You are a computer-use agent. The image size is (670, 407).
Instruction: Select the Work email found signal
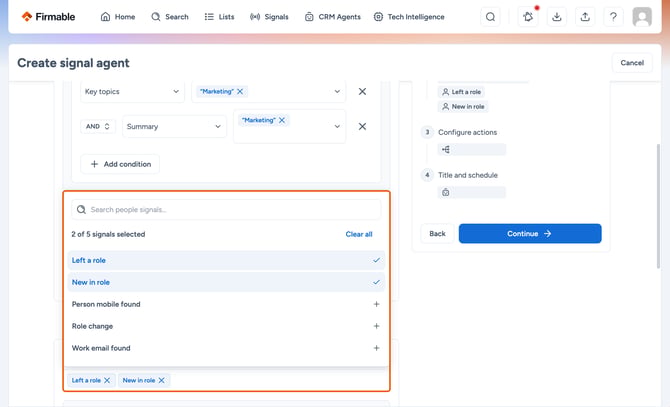pyautogui.click(x=226, y=348)
